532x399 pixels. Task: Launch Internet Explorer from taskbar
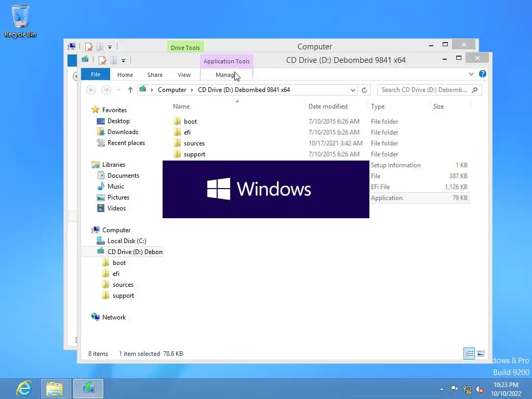coord(24,388)
